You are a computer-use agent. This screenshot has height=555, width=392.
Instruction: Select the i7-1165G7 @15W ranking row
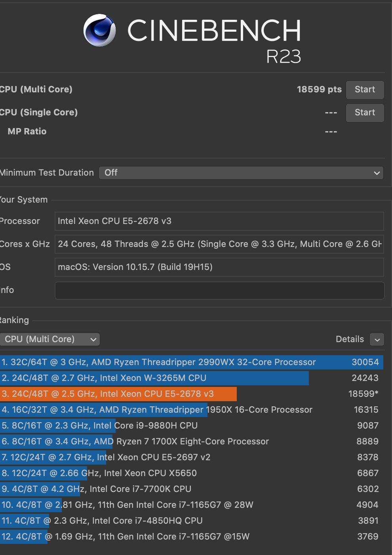coord(192,537)
